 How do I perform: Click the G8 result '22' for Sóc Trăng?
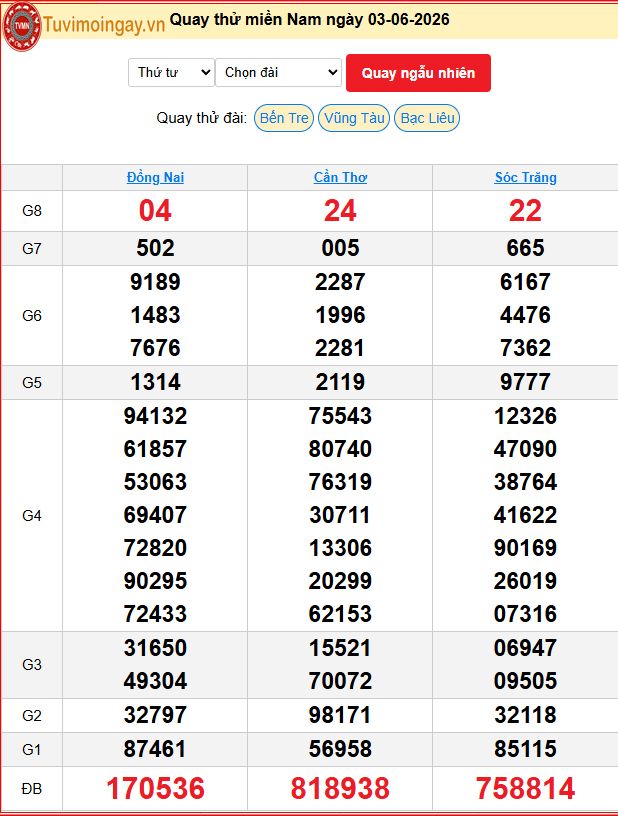[525, 211]
